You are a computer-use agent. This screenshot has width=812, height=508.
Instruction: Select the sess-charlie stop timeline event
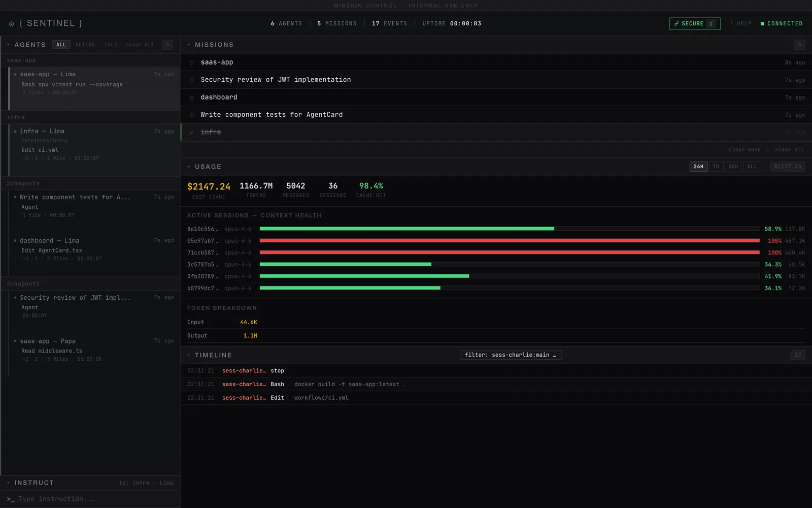(x=496, y=371)
